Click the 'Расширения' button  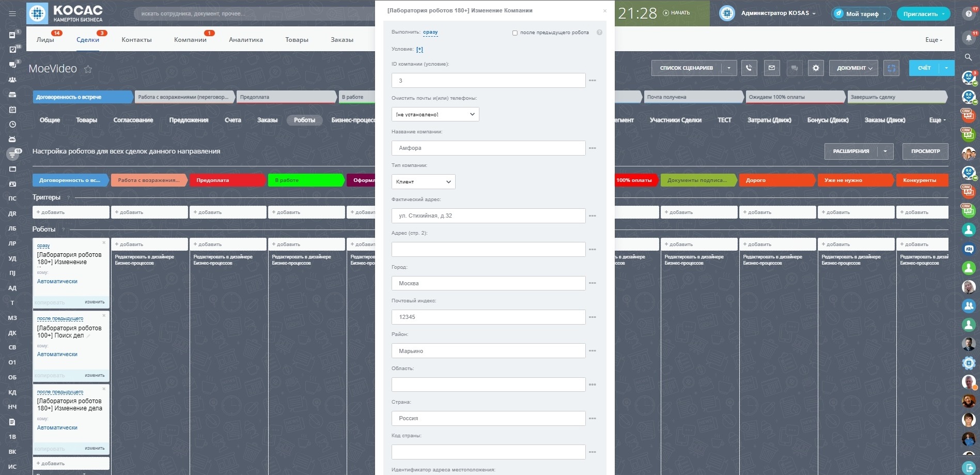coord(851,151)
